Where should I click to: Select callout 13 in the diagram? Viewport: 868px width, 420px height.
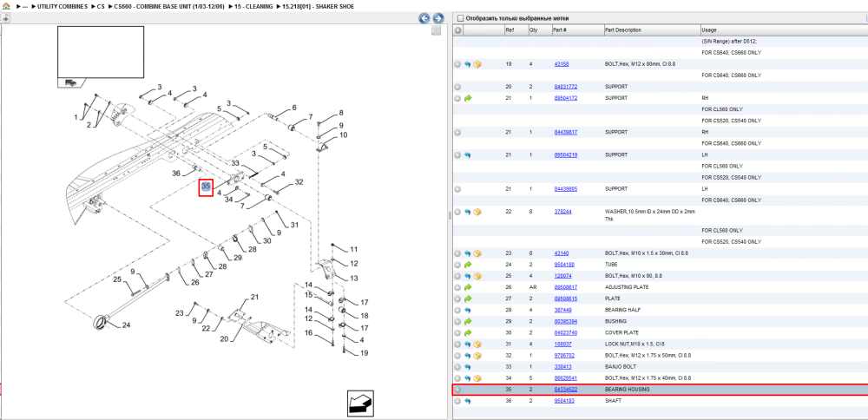point(354,278)
